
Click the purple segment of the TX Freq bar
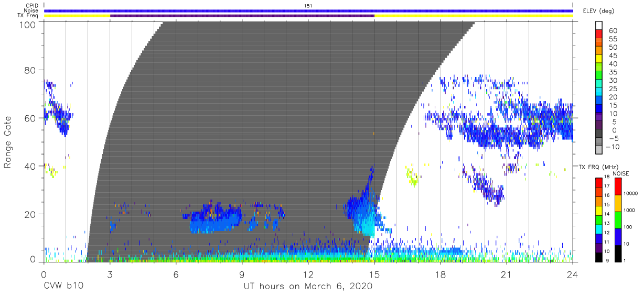pyautogui.click(x=242, y=16)
